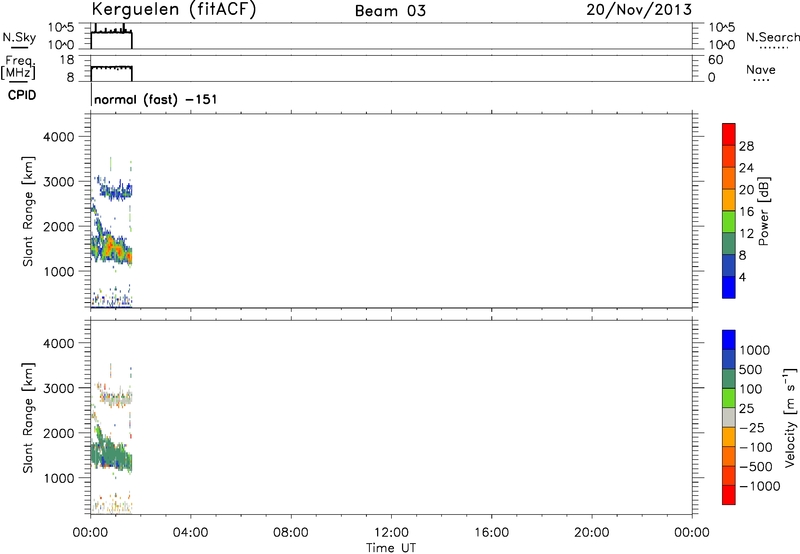800x554 pixels.
Task: Click the Velocity [m s⁻¹] colorbar title
Action: [x=790, y=417]
